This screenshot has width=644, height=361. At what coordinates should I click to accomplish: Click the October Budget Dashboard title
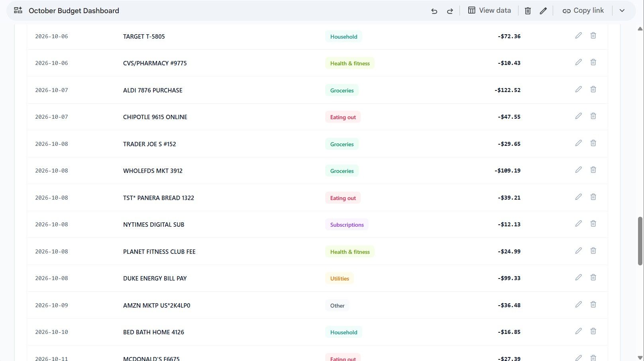coord(74,11)
